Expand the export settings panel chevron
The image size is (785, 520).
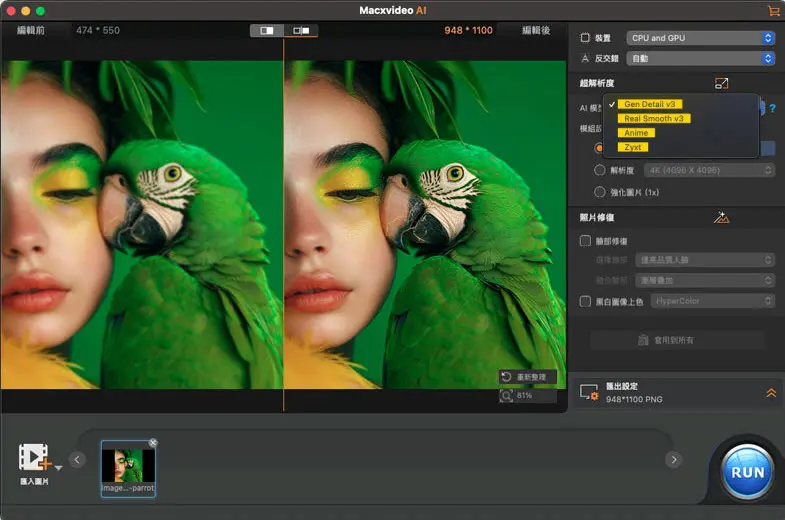click(770, 393)
